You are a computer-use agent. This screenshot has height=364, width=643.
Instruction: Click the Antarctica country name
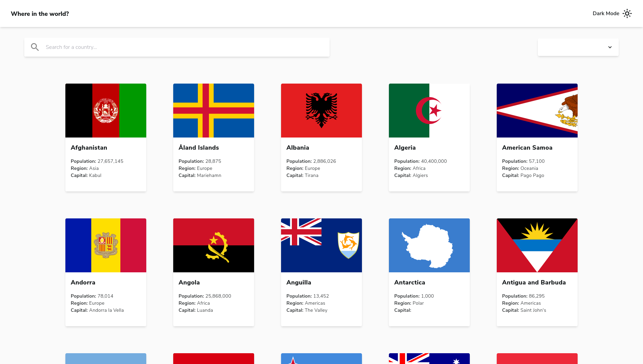click(409, 282)
